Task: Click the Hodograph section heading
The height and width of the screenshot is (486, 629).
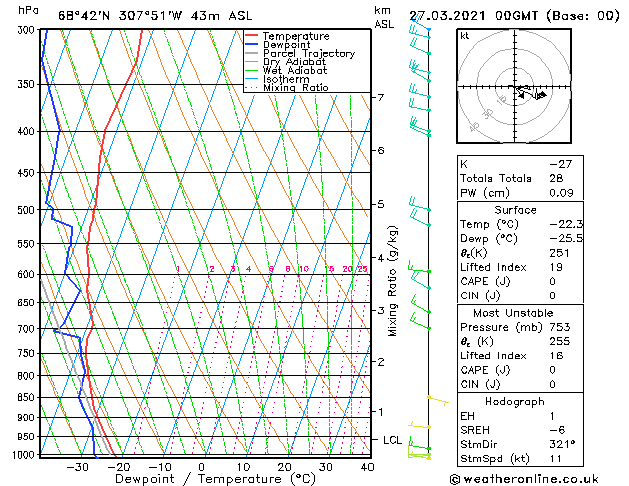Action: click(x=515, y=402)
